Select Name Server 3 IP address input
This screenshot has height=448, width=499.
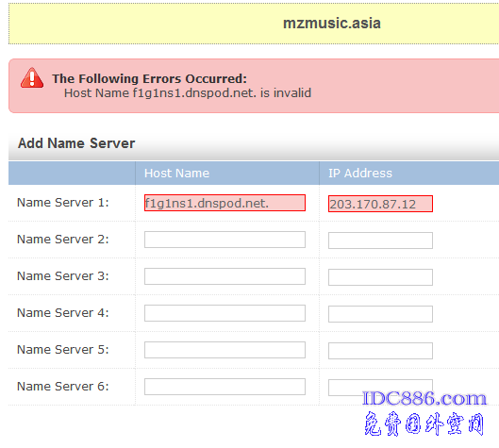(x=380, y=277)
